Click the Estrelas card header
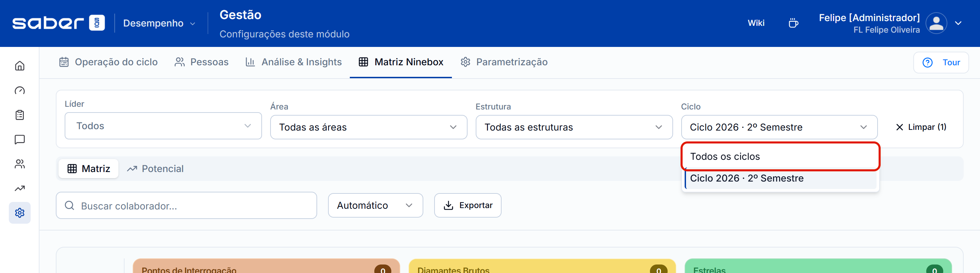 [x=818, y=266]
